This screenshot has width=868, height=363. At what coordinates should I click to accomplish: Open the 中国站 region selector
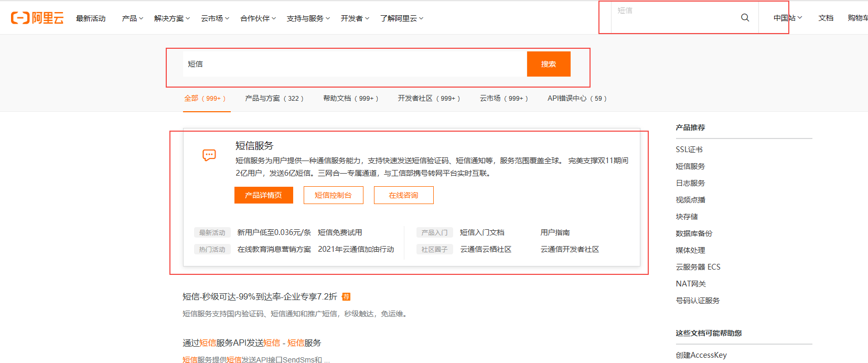(x=788, y=18)
